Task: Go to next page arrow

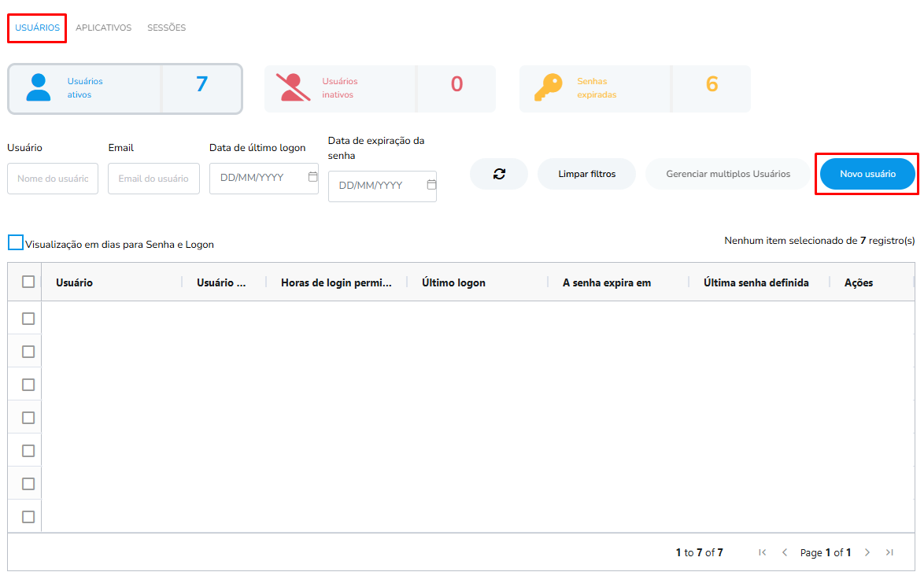Action: 867,552
